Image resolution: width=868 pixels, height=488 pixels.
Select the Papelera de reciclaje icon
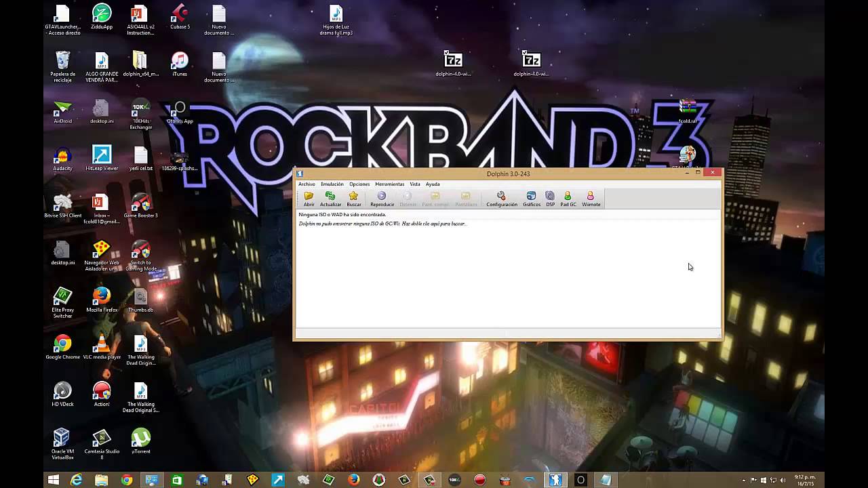pos(62,67)
